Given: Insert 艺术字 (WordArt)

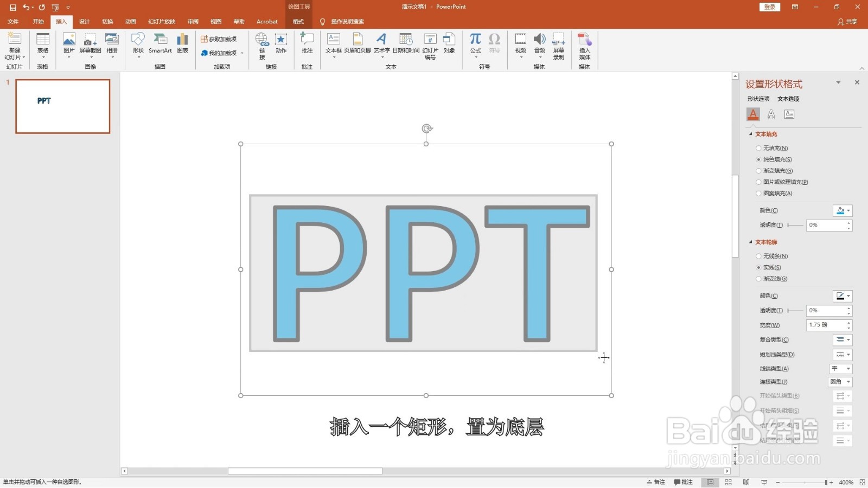Looking at the screenshot, I should pos(381,43).
